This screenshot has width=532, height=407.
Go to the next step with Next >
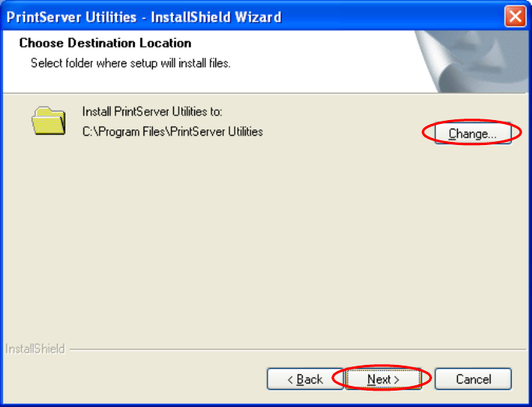coord(383,379)
